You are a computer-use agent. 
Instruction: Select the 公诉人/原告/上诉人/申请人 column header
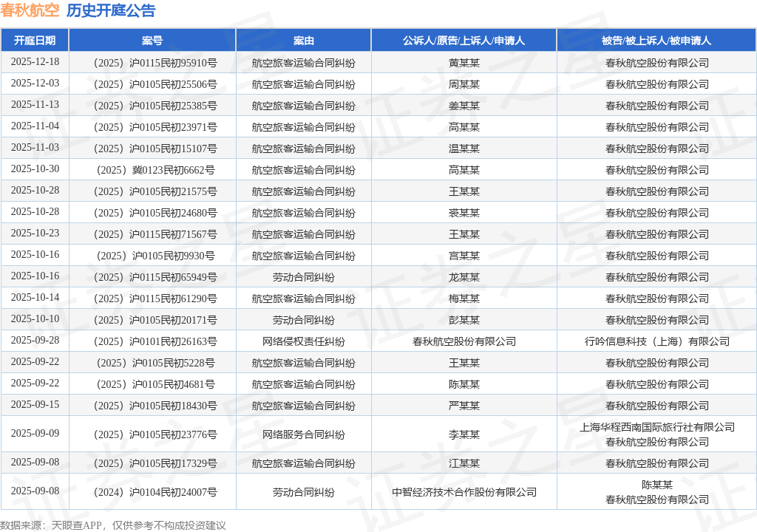(x=464, y=41)
